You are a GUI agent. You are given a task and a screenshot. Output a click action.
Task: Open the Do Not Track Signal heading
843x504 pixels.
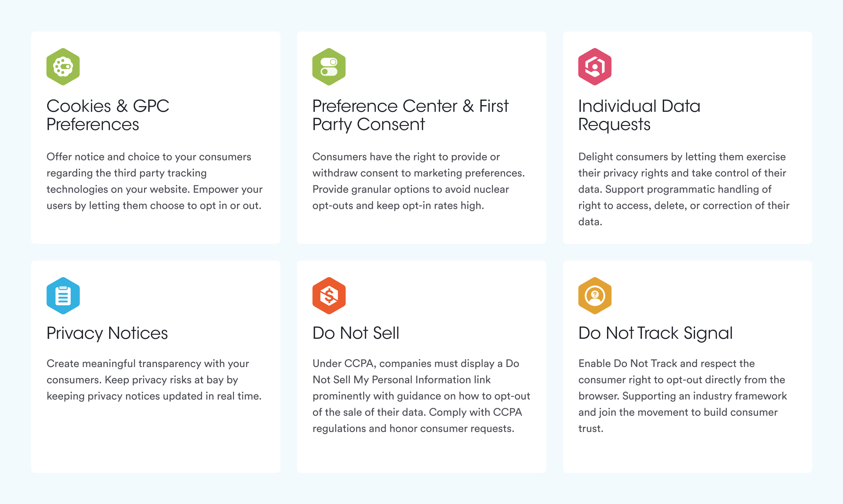pyautogui.click(x=655, y=333)
